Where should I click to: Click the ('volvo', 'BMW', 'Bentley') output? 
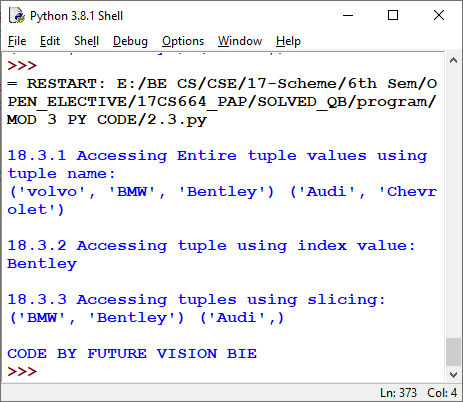pos(142,192)
